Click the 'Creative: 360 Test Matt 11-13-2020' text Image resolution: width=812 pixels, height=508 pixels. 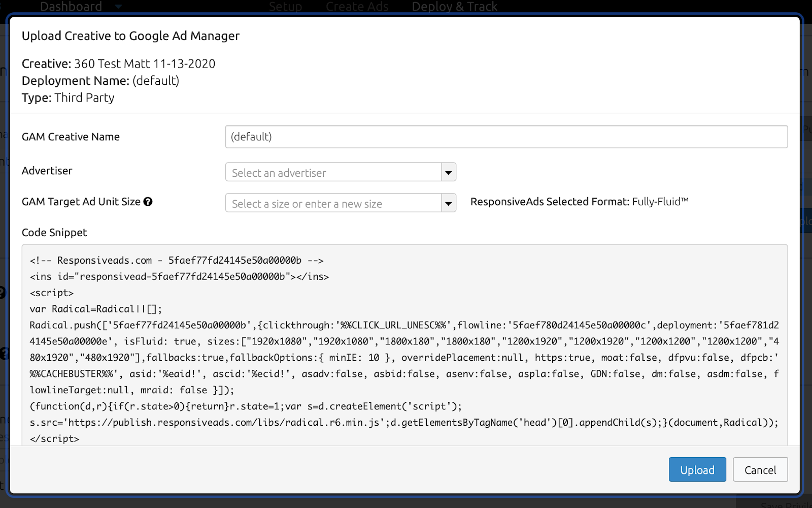118,63
